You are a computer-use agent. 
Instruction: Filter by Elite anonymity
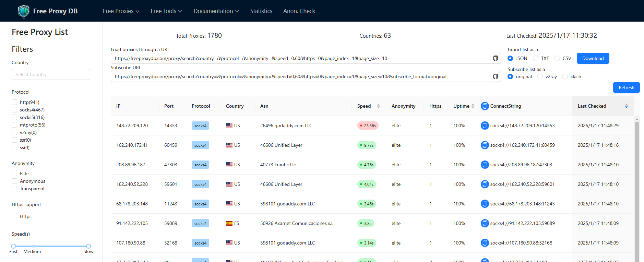tap(14, 174)
